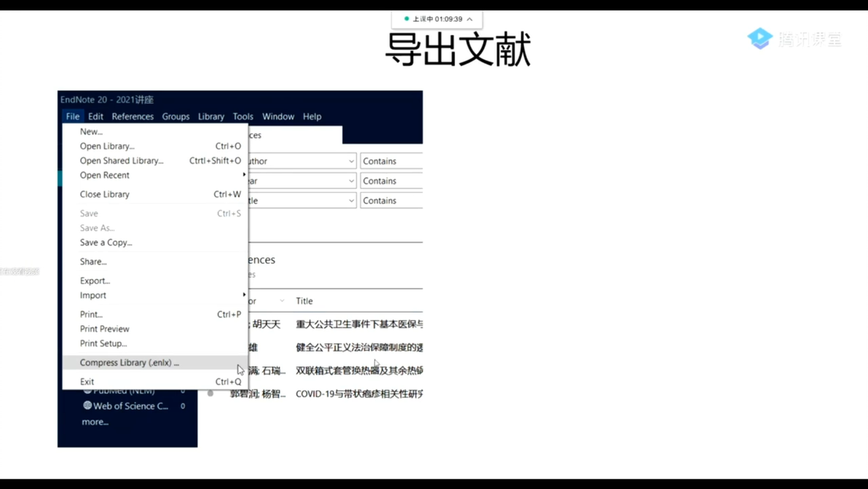Open Web of Science online search globe

coord(87,405)
